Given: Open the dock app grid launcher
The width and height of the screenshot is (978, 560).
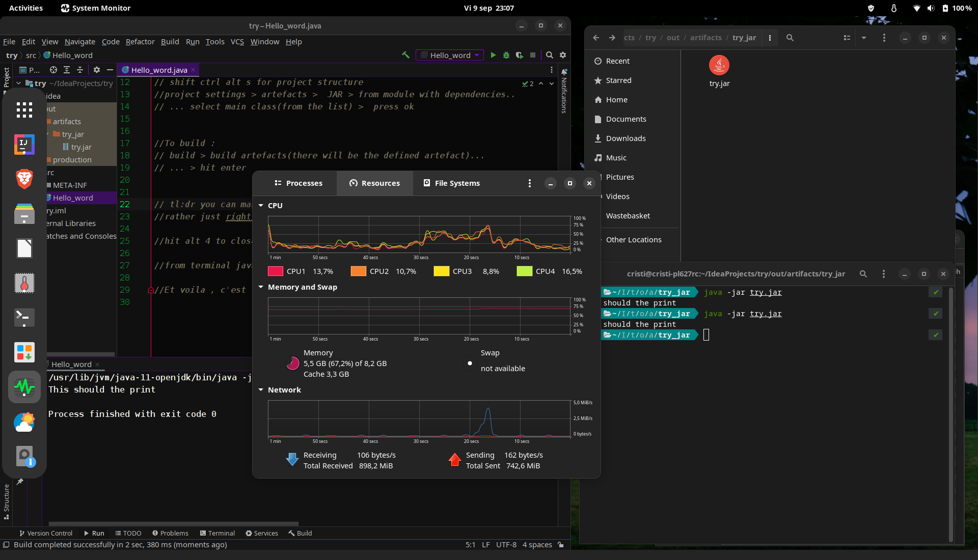Looking at the screenshot, I should click(x=24, y=110).
